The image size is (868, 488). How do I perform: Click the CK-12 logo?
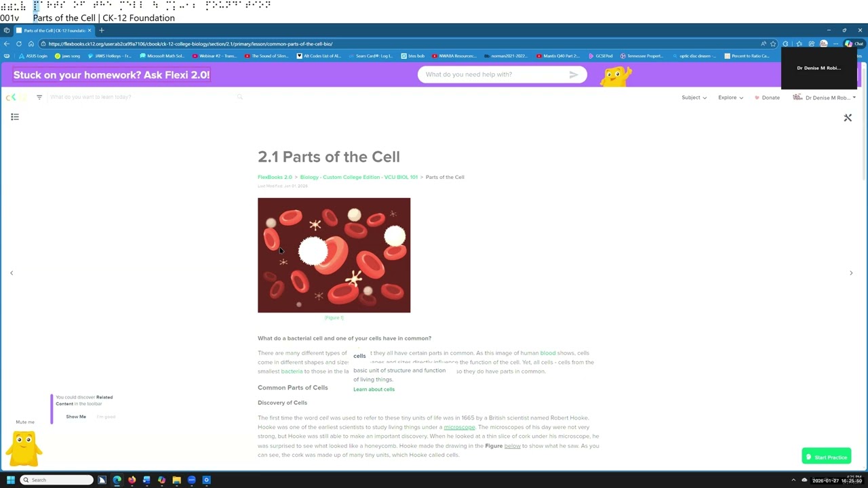(x=16, y=97)
